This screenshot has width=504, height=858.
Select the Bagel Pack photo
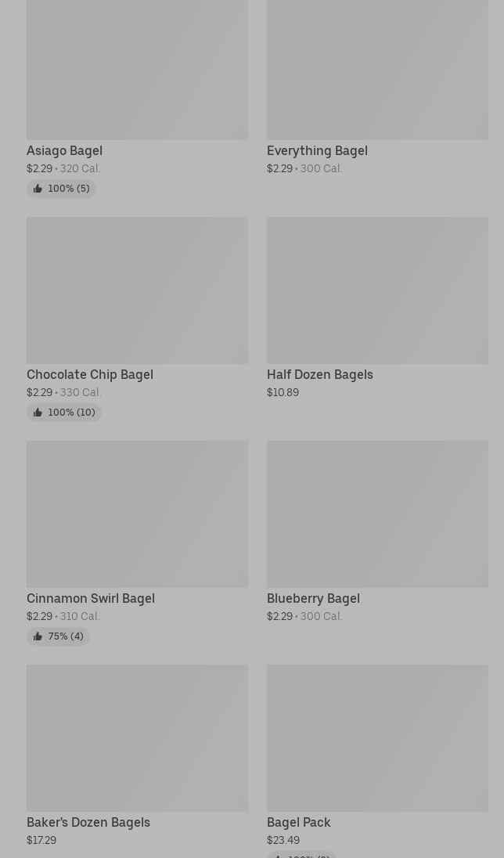click(377, 738)
